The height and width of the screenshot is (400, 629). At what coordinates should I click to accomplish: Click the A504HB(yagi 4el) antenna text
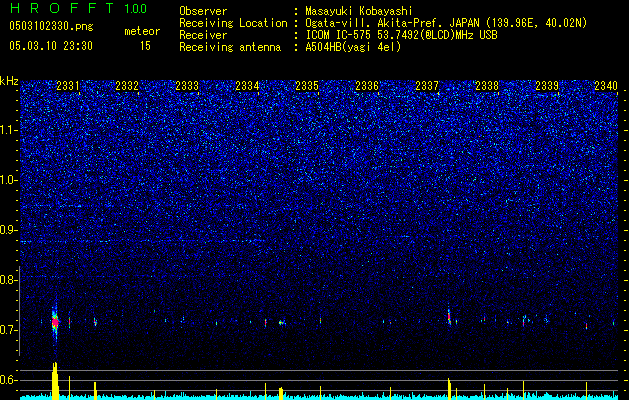(x=353, y=47)
